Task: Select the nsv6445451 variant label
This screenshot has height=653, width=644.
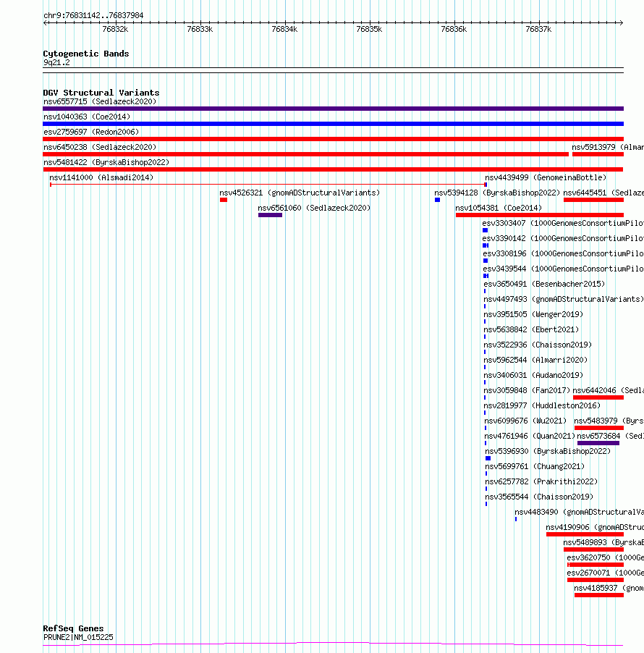Action: coord(603,193)
